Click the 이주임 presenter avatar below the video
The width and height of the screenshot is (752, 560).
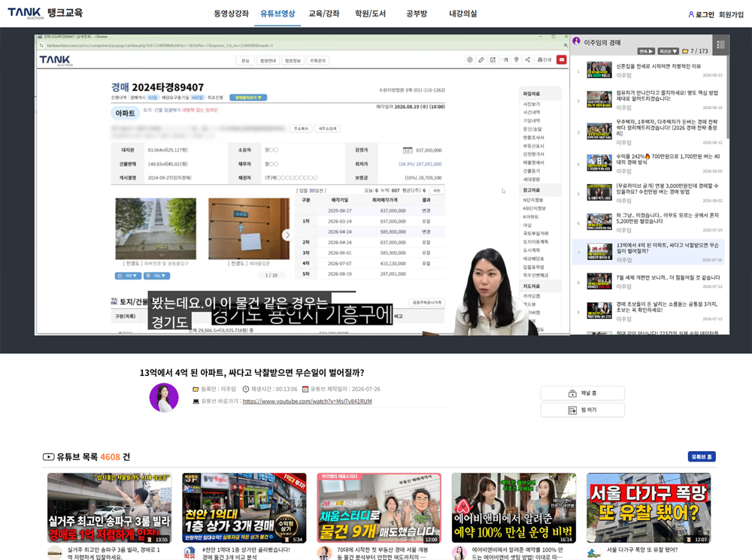164,398
